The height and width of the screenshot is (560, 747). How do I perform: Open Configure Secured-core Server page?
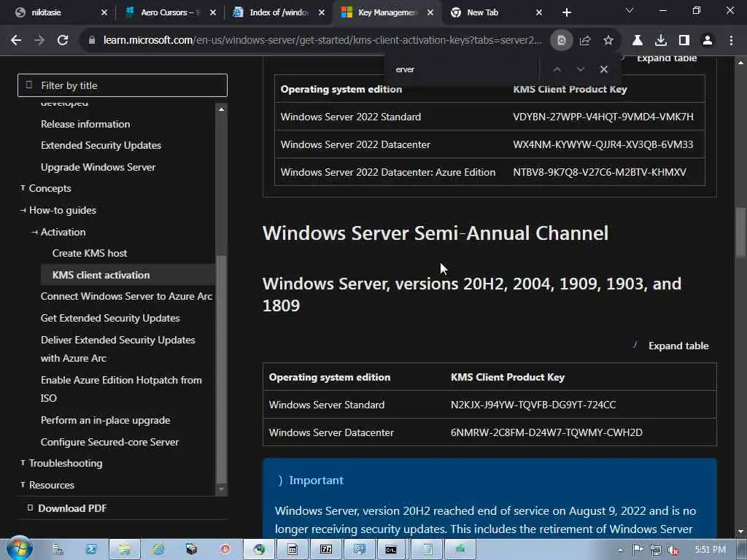pos(109,442)
